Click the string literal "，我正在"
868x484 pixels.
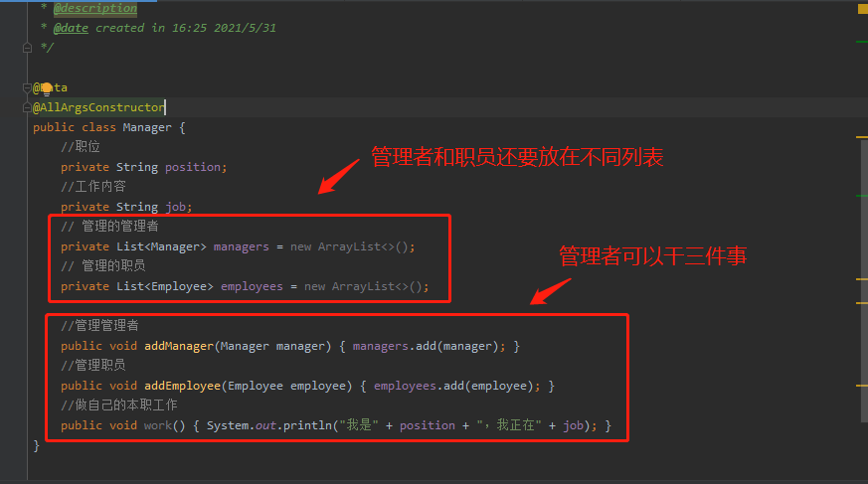(509, 426)
